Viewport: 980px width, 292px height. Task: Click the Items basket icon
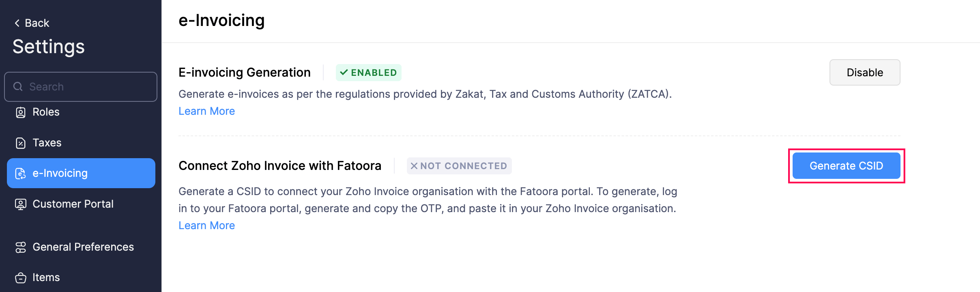coord(21,278)
